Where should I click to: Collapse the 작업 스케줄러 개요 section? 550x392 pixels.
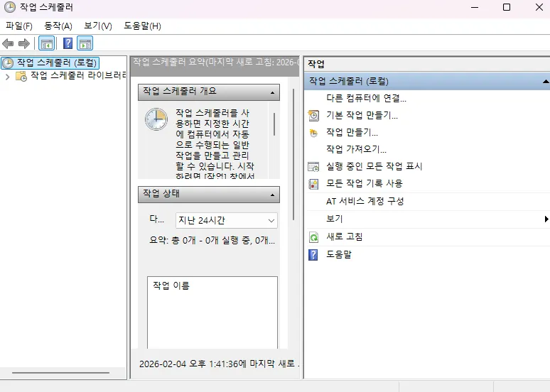click(x=273, y=92)
